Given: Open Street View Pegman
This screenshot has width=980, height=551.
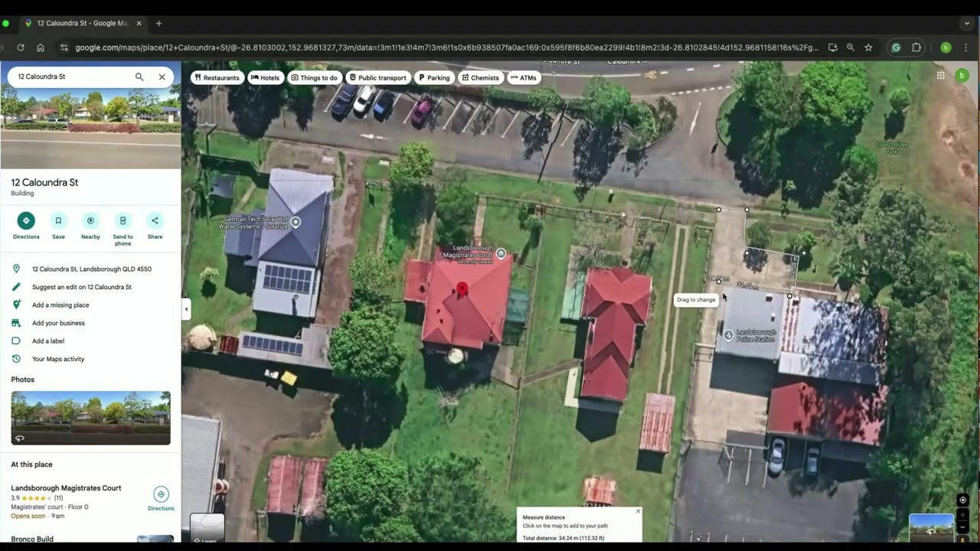Looking at the screenshot, I should click(x=963, y=540).
